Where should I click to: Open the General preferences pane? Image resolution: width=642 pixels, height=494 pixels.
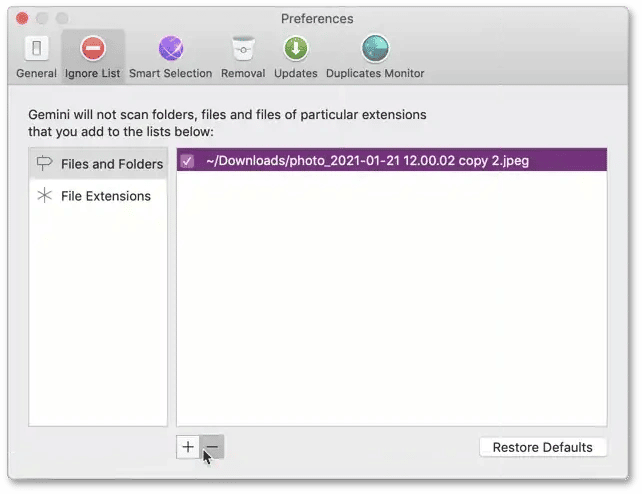[36, 57]
